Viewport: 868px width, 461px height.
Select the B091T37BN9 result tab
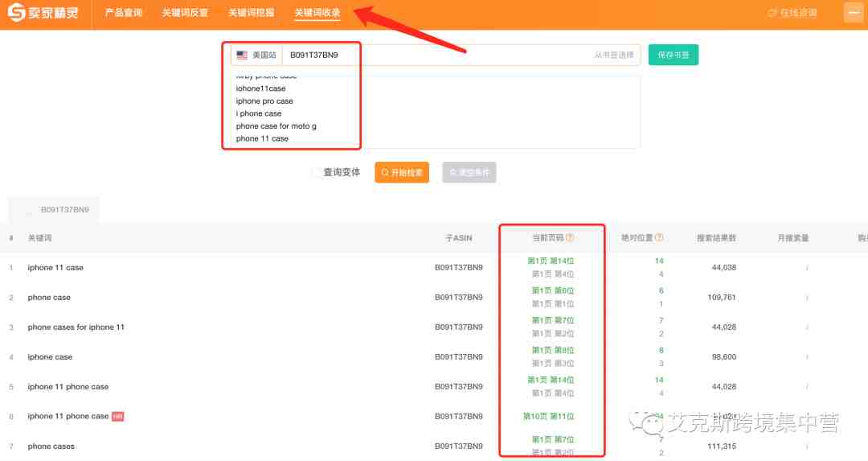click(x=54, y=209)
